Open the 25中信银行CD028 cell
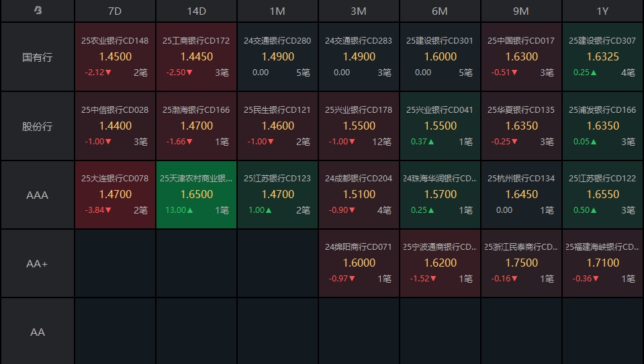Viewport: 644px width, 364px height. coord(115,126)
